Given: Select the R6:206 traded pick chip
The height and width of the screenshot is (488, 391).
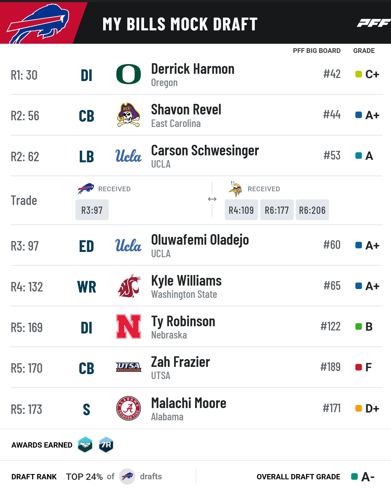Looking at the screenshot, I should (x=312, y=210).
